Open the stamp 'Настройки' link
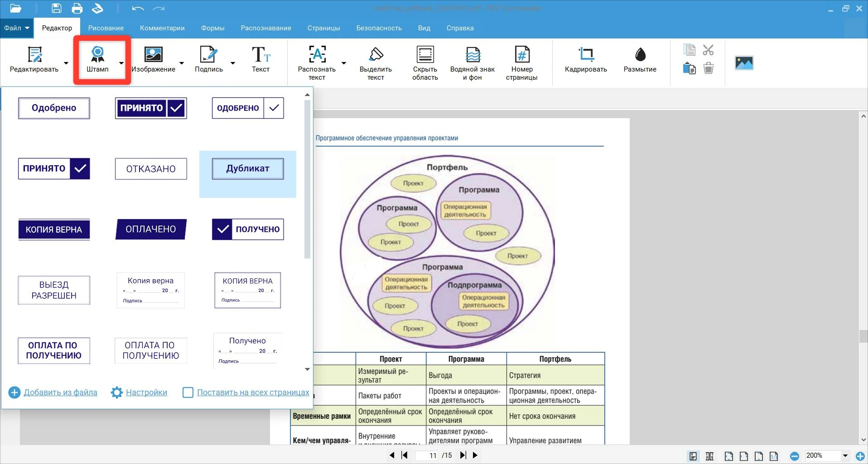 coord(146,392)
